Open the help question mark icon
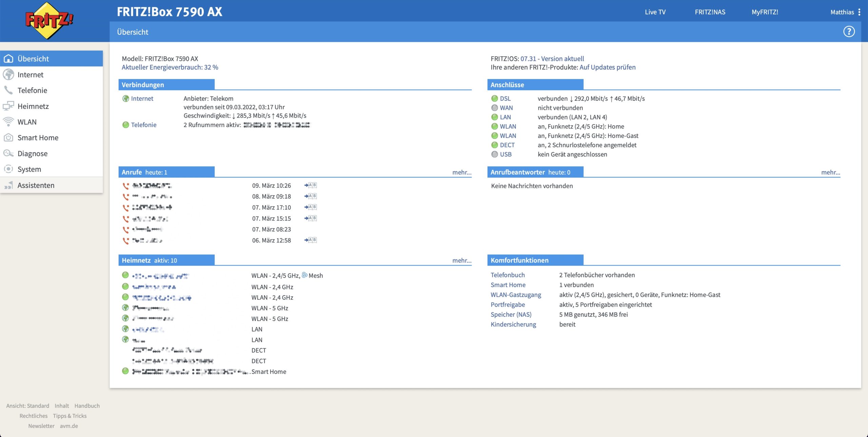 pos(849,32)
